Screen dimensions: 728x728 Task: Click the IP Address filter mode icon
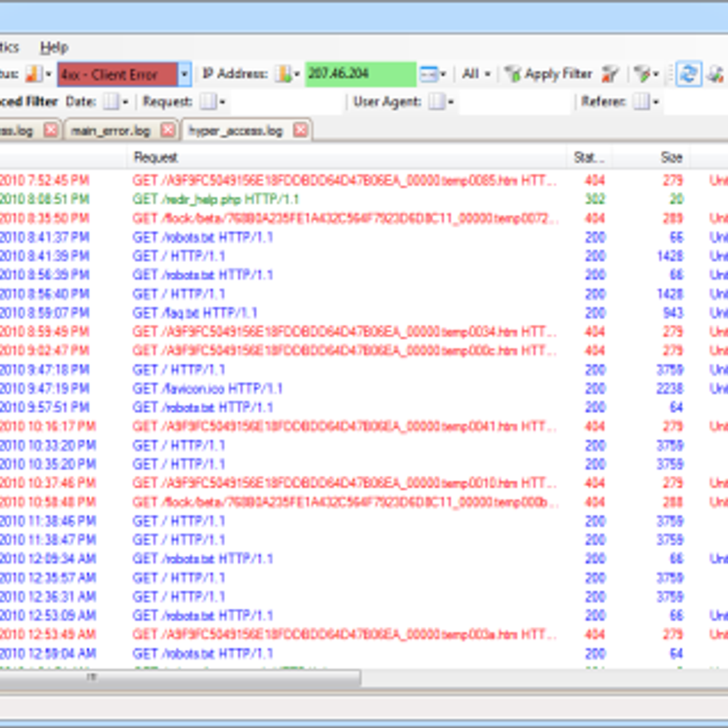pos(283,75)
